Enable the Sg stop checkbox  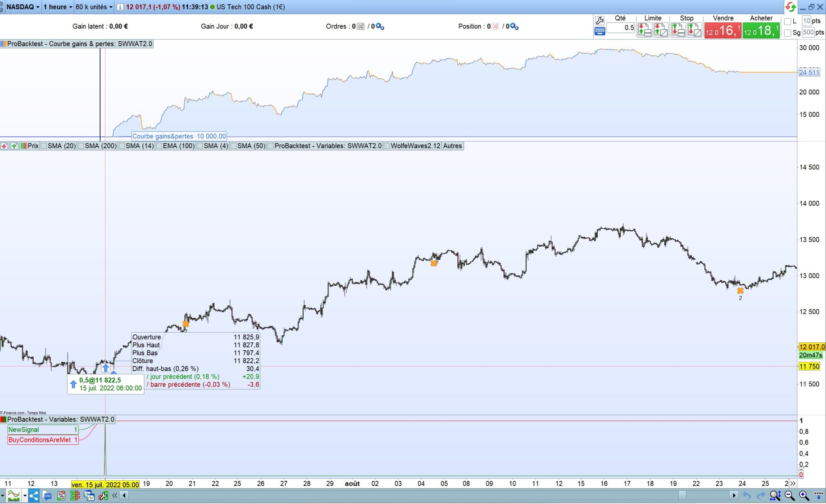[788, 33]
